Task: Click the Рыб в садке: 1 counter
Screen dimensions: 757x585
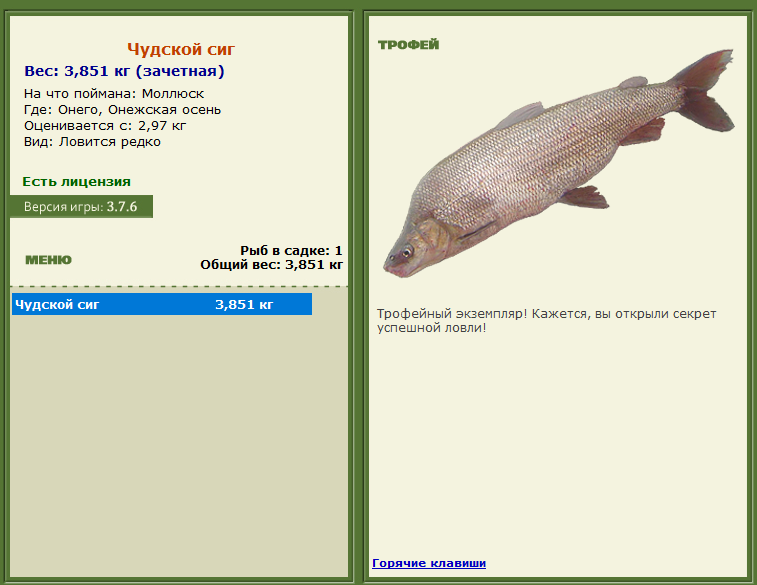Action: [291, 251]
